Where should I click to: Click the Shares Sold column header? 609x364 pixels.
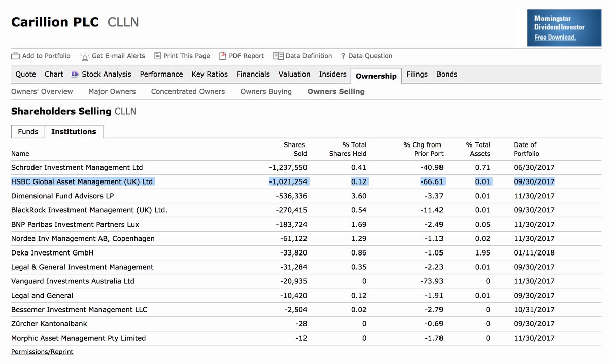pos(295,149)
